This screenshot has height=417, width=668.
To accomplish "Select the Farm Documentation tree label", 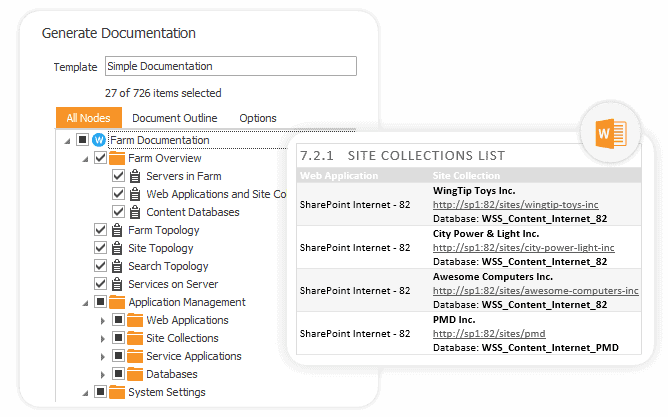I will pos(160,140).
